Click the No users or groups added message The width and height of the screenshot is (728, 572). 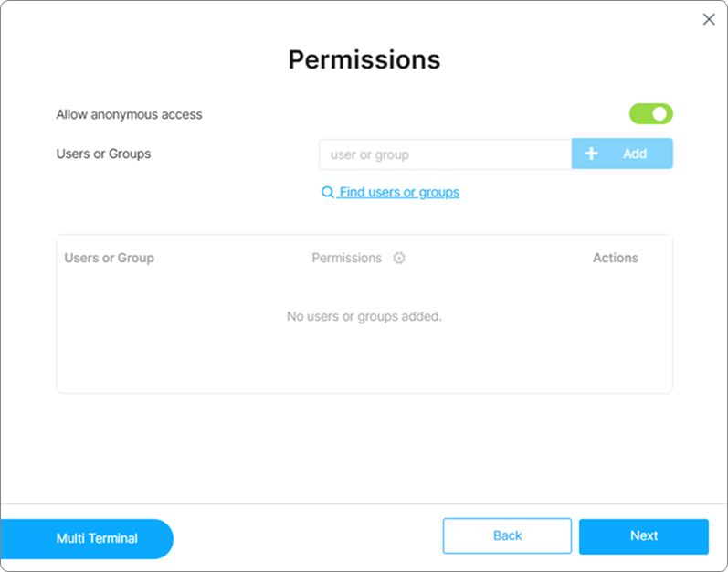coord(364,317)
